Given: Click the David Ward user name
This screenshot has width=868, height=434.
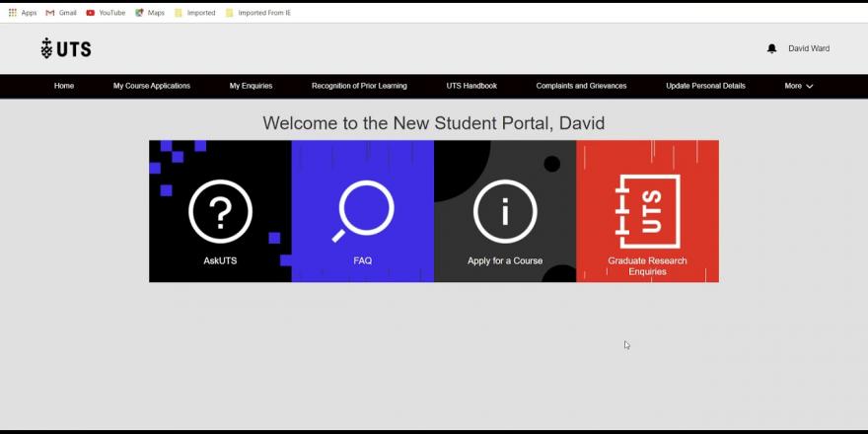Looking at the screenshot, I should click(809, 48).
